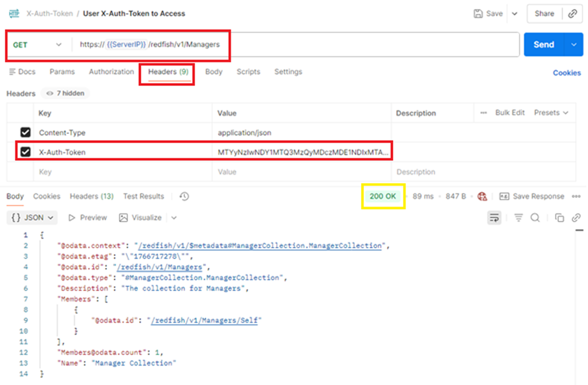Open response history clock icon
Screen dimensions: 588x385
tap(184, 197)
